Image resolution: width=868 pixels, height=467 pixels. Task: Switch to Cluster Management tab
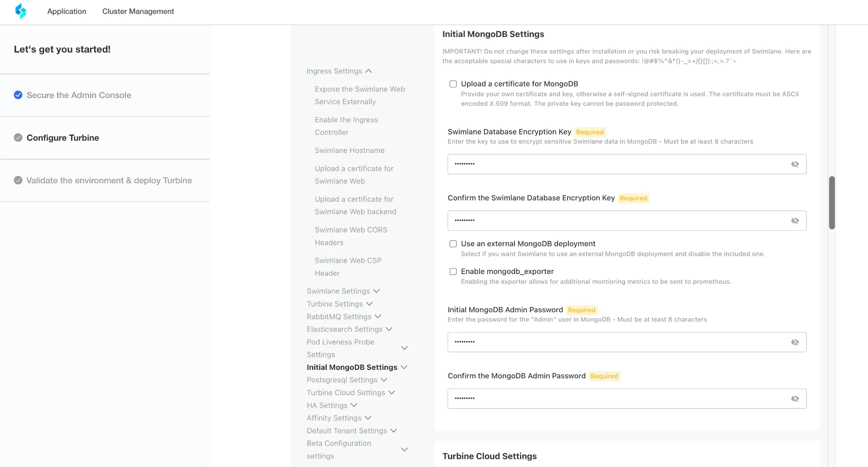(138, 11)
